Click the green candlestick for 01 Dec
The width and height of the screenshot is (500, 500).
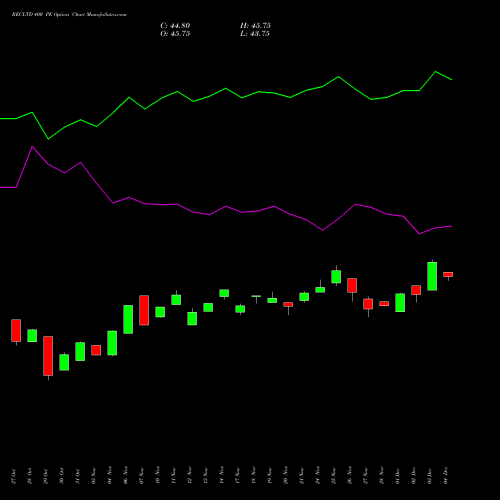tap(400, 303)
